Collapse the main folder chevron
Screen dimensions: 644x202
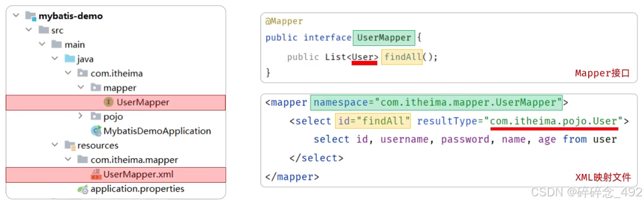(x=42, y=45)
